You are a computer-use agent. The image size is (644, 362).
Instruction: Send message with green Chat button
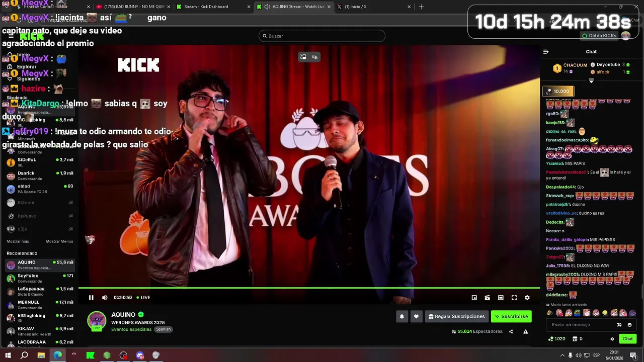point(627,339)
